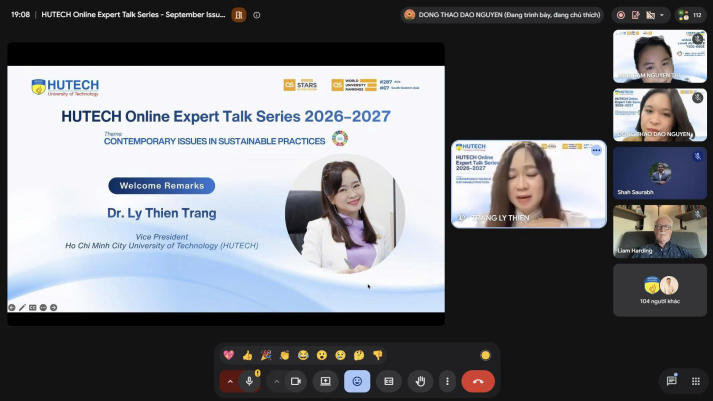The height and width of the screenshot is (401, 713).
Task: Click the camera-off effects icon
Action: [x=651, y=15]
